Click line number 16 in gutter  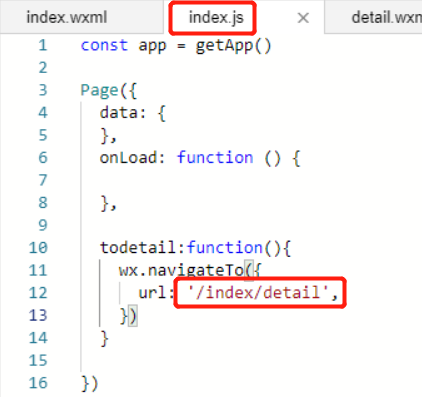coord(38,383)
